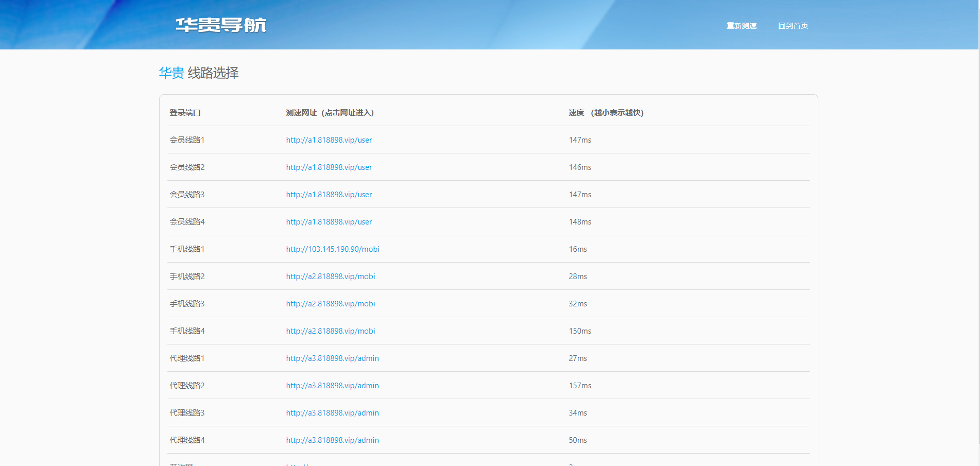Click the 登录端口 column header

click(185, 113)
